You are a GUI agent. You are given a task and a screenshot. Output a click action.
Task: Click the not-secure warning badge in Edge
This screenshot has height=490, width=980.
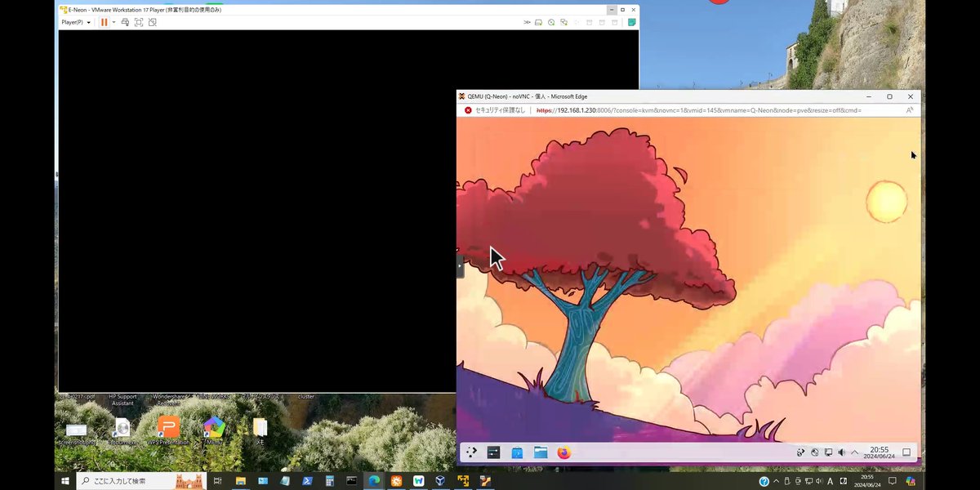[x=497, y=109]
